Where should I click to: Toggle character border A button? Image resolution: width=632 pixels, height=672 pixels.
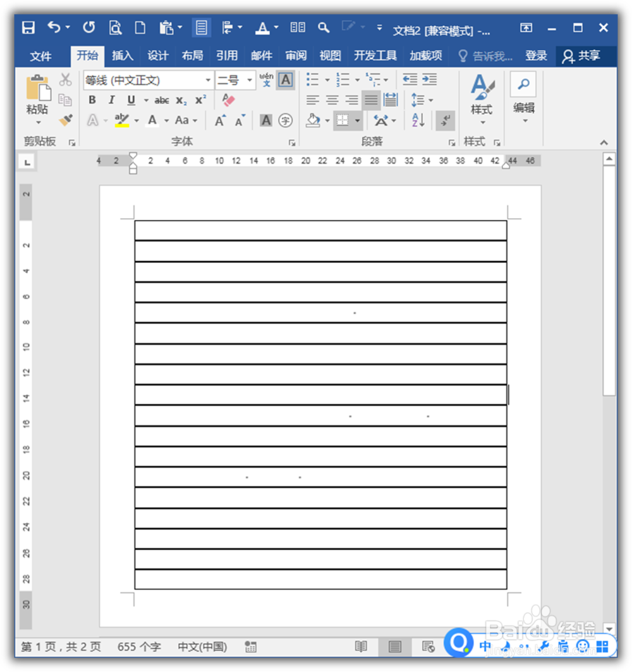tap(286, 80)
